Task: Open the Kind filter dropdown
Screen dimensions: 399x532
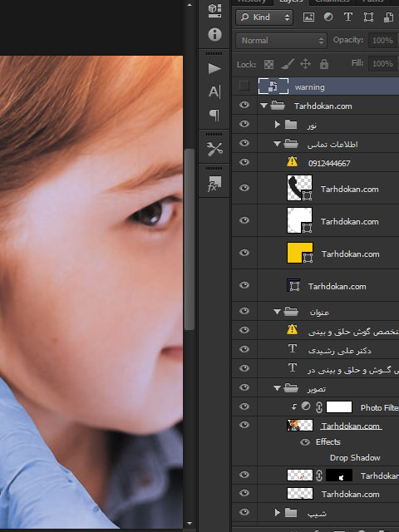Action: coord(264,17)
